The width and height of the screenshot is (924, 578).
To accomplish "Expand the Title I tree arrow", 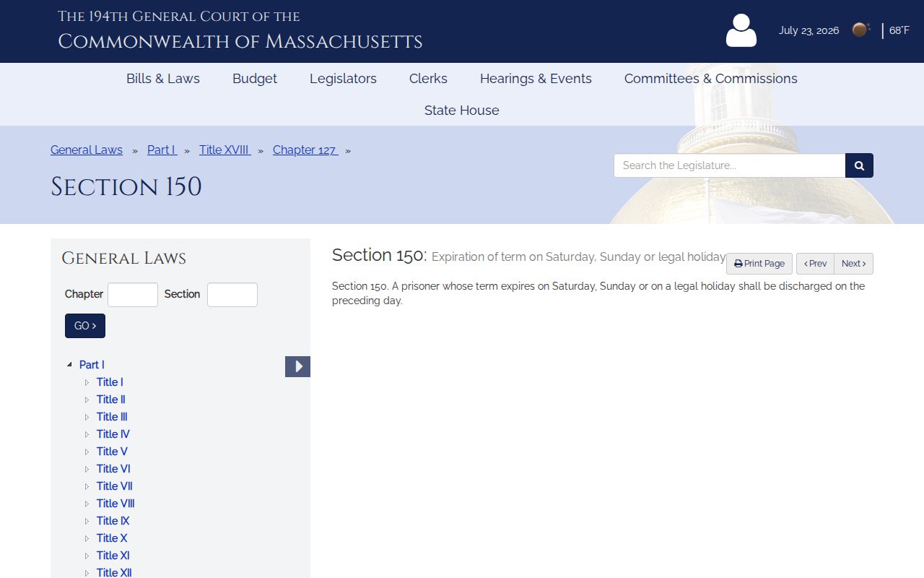I will pyautogui.click(x=87, y=382).
